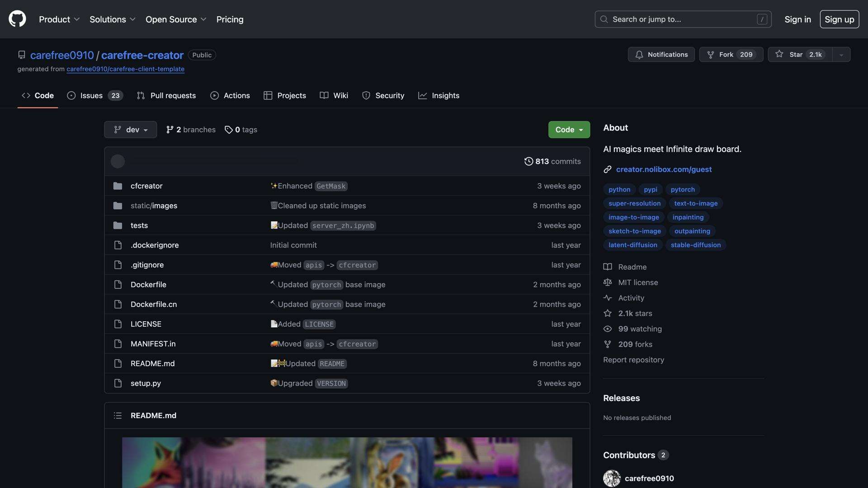This screenshot has width=868, height=488.
Task: Click the GitHub logo icon
Action: coord(17,19)
